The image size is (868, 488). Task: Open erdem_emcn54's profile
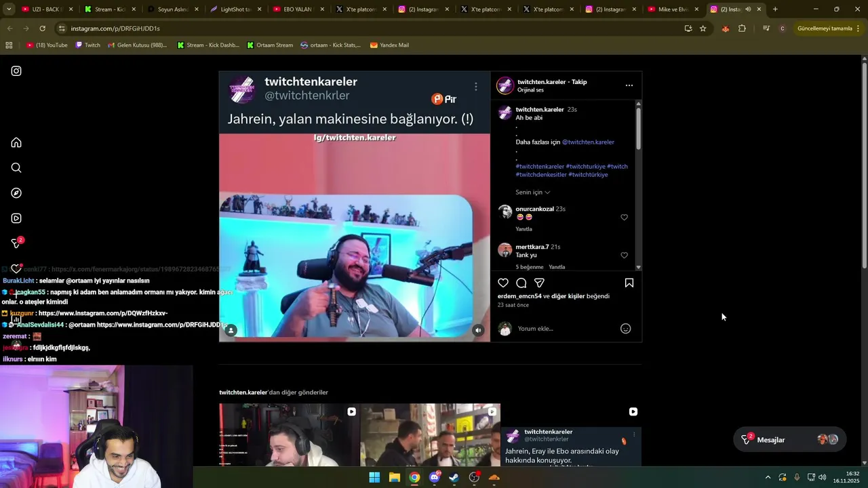pyautogui.click(x=519, y=296)
